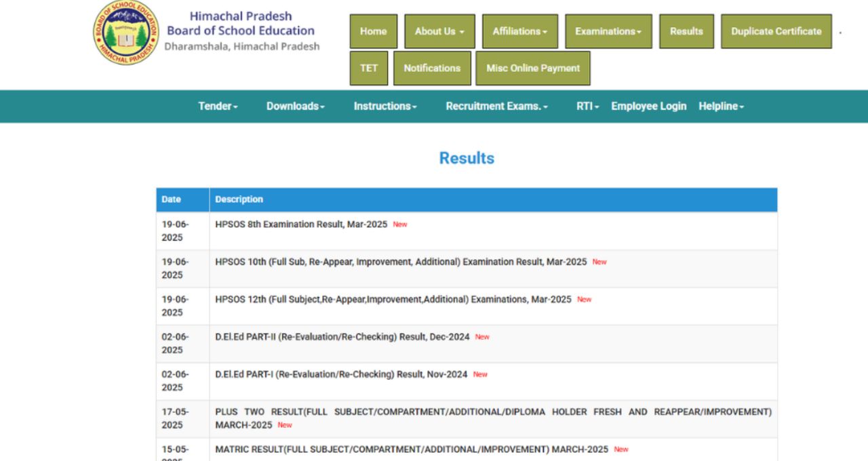Click the Notifications nav button
The height and width of the screenshot is (461, 868).
pyautogui.click(x=432, y=68)
